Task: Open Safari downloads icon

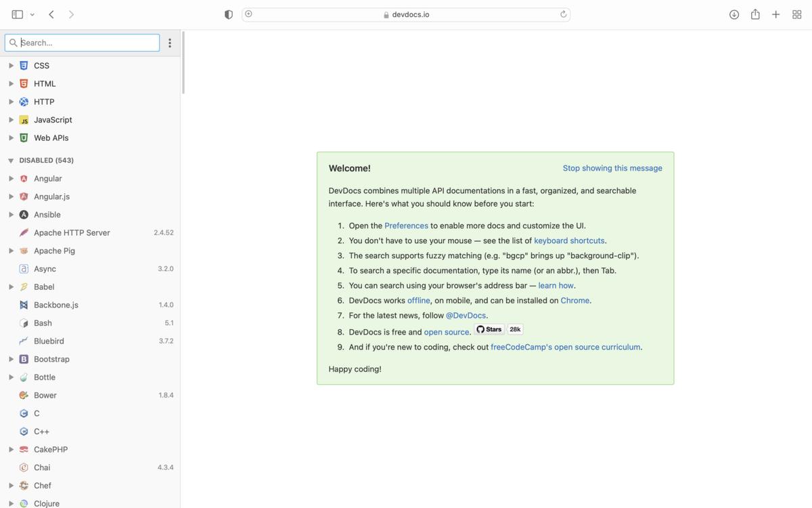Action: [734, 14]
